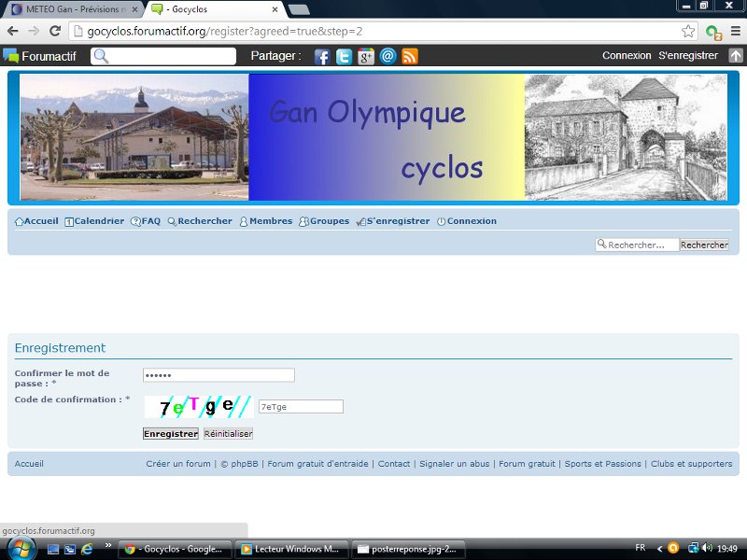
Task: Click the Rechercher search button
Action: [704, 245]
